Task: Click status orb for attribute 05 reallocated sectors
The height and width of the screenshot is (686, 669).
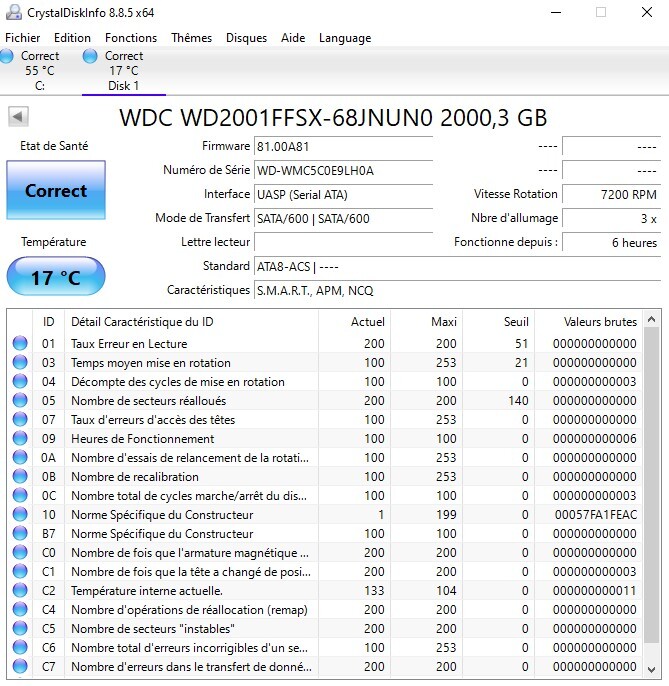Action: click(x=20, y=401)
